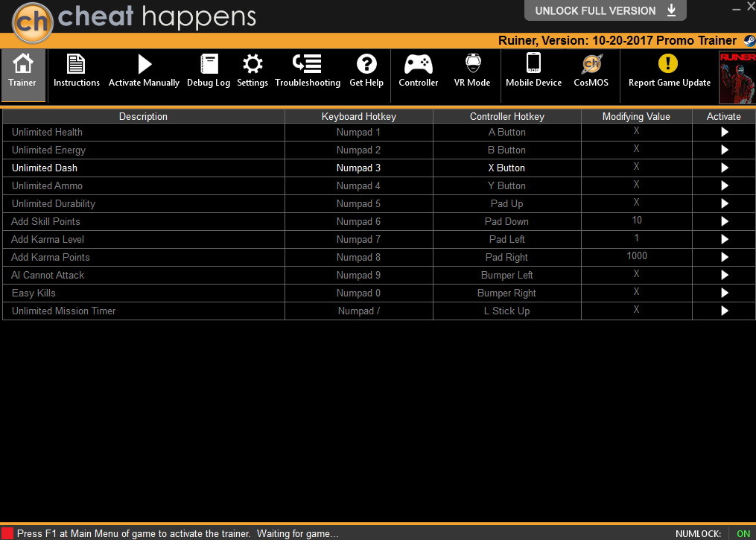Activate Add Skill Points cheat
The image size is (756, 540).
[x=724, y=221]
